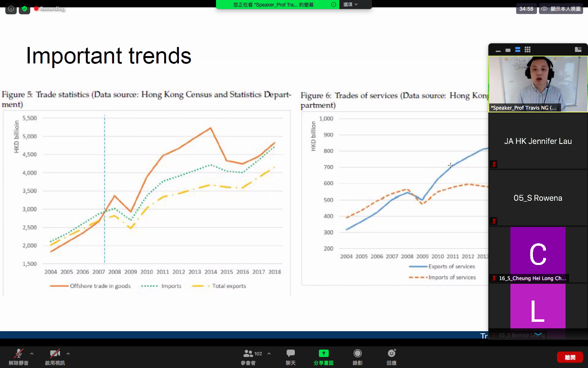The image size is (588, 368).
Task: Expand video options arrow beside camera
Action: pyautogui.click(x=68, y=354)
